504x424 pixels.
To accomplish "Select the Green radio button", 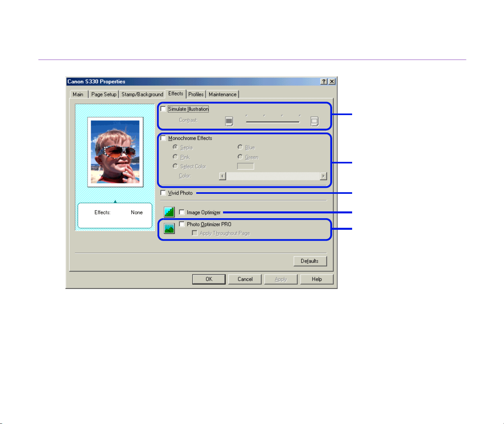I will pyautogui.click(x=240, y=157).
